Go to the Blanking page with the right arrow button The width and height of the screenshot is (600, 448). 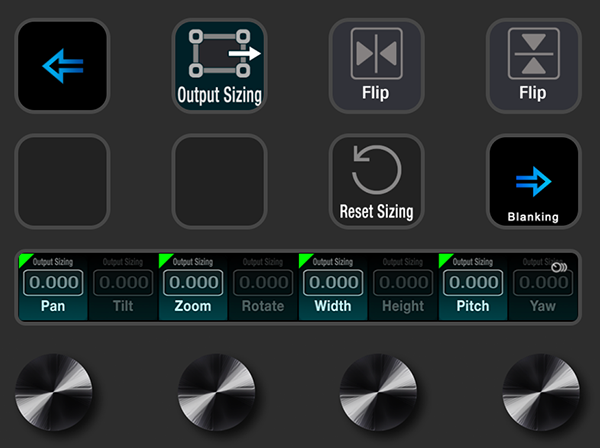pyautogui.click(x=533, y=181)
